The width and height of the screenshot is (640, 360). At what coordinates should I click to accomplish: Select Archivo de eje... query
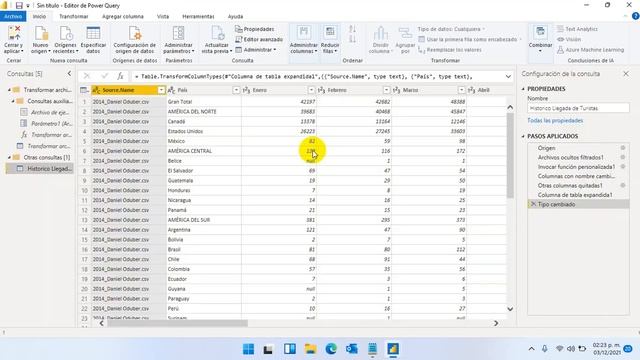46,112
